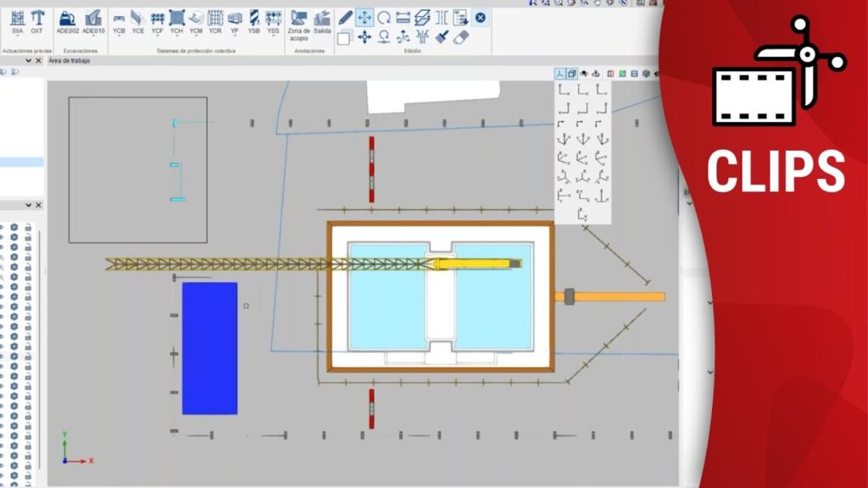The height and width of the screenshot is (488, 868).
Task: Toggle the axis orientation view button
Action: pyautogui.click(x=560, y=74)
